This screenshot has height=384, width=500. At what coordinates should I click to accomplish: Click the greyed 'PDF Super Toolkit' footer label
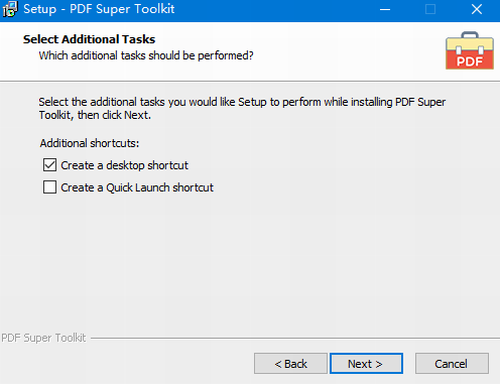(44, 338)
